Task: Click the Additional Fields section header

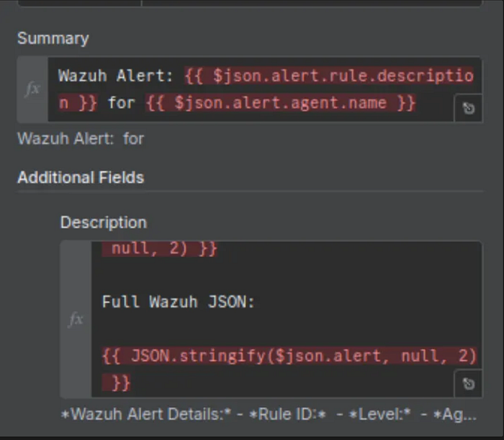Action: click(81, 177)
